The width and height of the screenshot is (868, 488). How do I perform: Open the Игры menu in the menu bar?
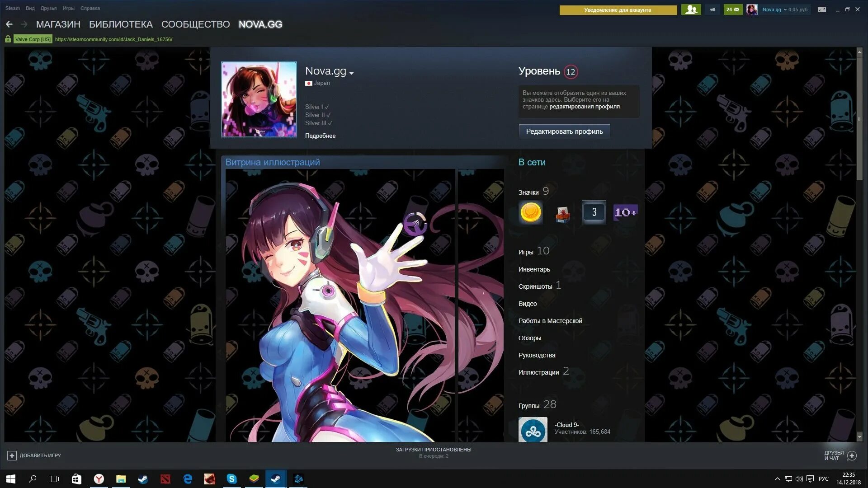point(68,8)
